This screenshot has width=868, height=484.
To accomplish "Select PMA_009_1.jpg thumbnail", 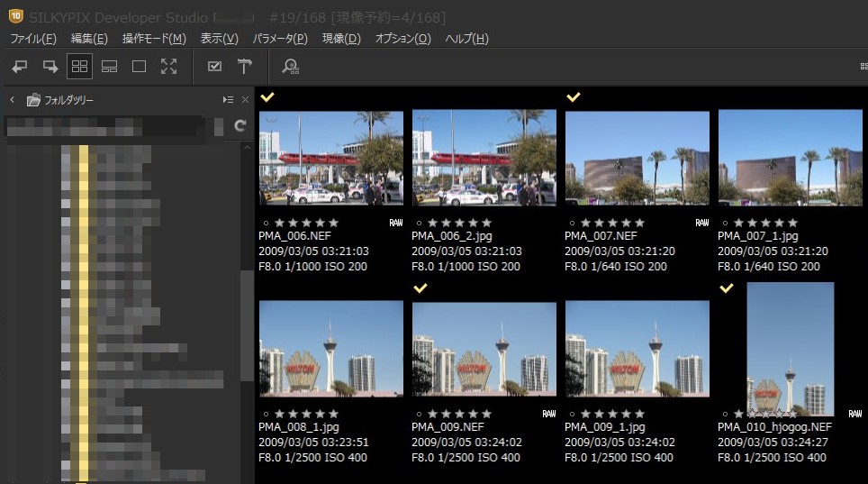I will coord(637,349).
